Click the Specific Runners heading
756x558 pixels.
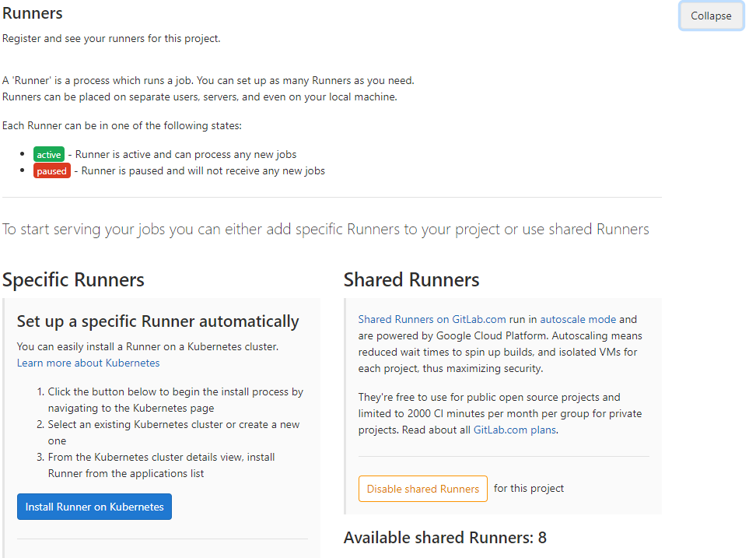pyautogui.click(x=73, y=279)
